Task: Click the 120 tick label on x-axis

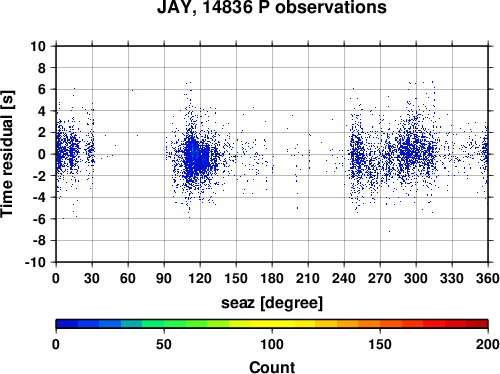Action: tap(200, 278)
